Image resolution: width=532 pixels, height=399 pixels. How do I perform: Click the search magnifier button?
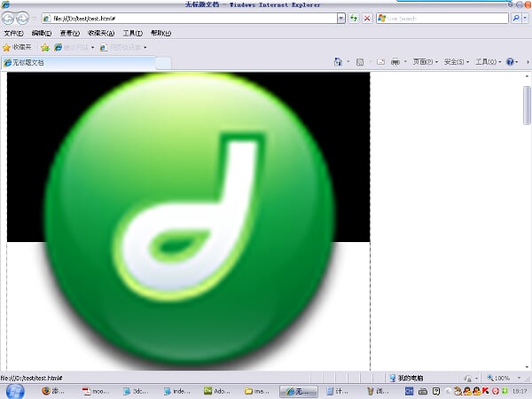(x=516, y=19)
